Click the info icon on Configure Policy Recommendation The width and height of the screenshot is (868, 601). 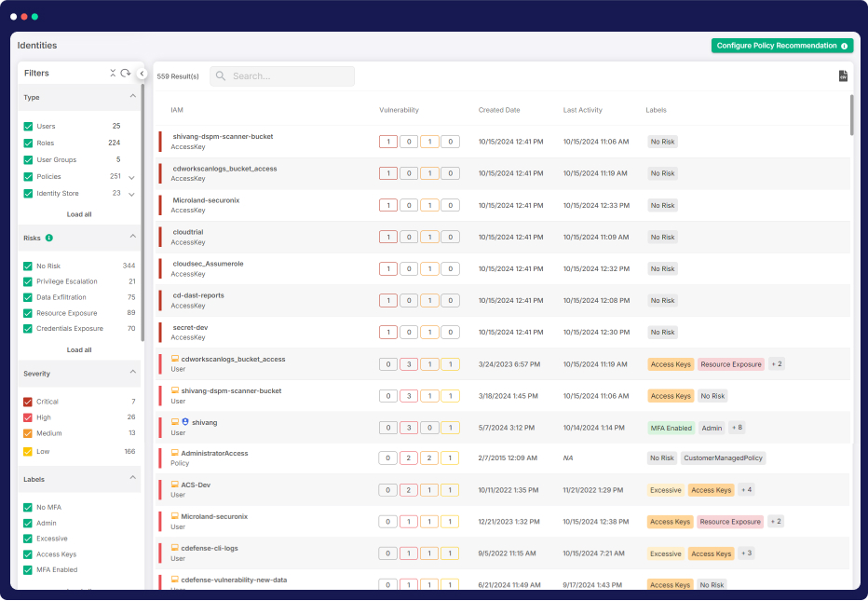click(844, 46)
